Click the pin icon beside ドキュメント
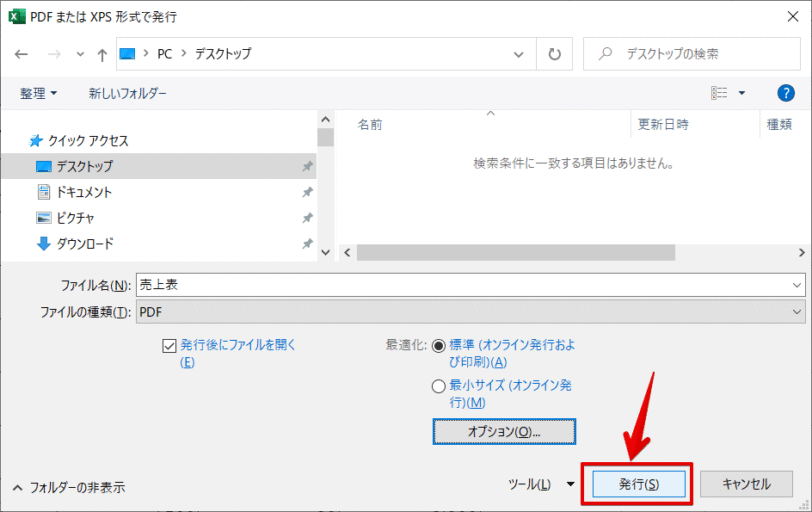The image size is (812, 512). pyautogui.click(x=307, y=192)
